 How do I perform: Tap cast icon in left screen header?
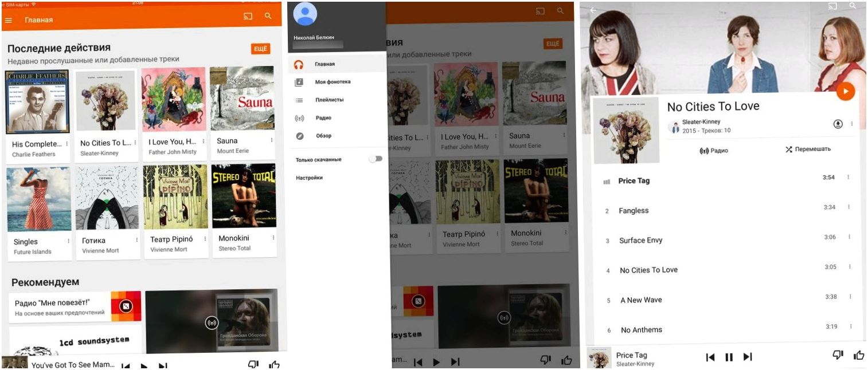[x=248, y=17]
